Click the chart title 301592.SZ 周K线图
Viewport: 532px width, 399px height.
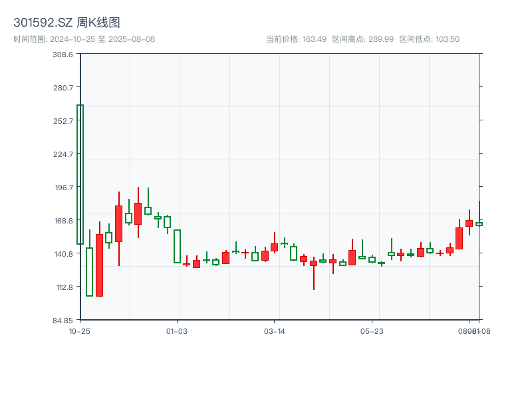pos(67,23)
